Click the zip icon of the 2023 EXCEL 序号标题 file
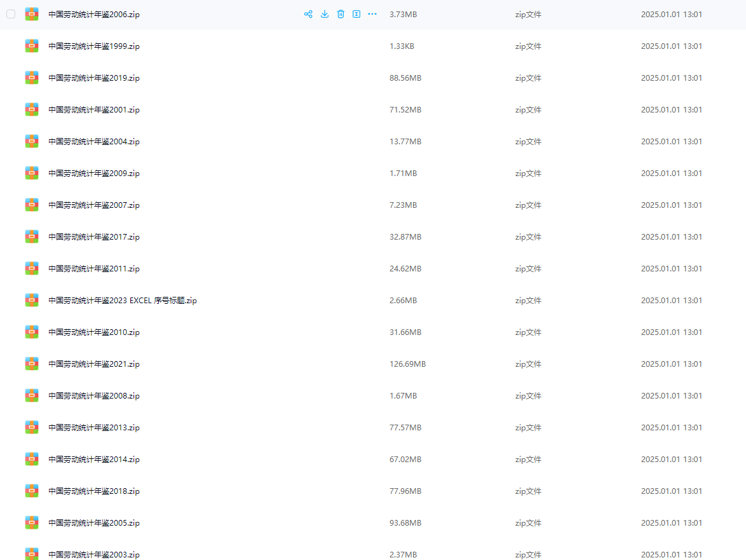746x560 pixels. (x=32, y=300)
